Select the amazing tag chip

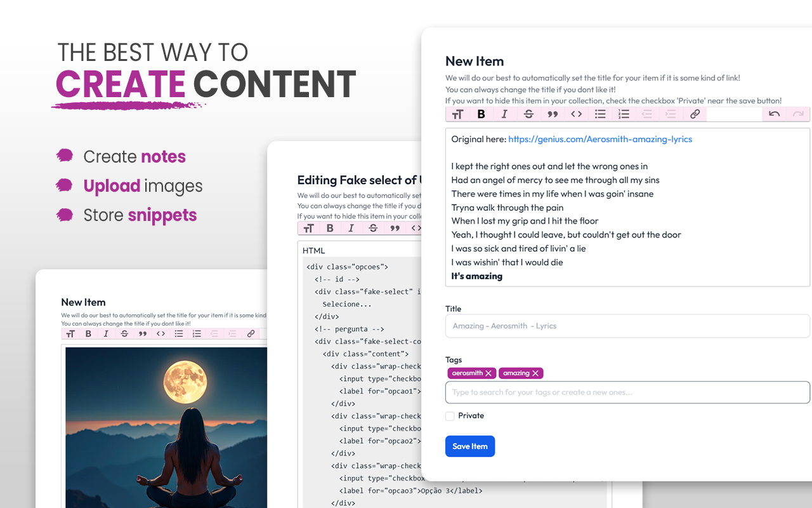(521, 373)
